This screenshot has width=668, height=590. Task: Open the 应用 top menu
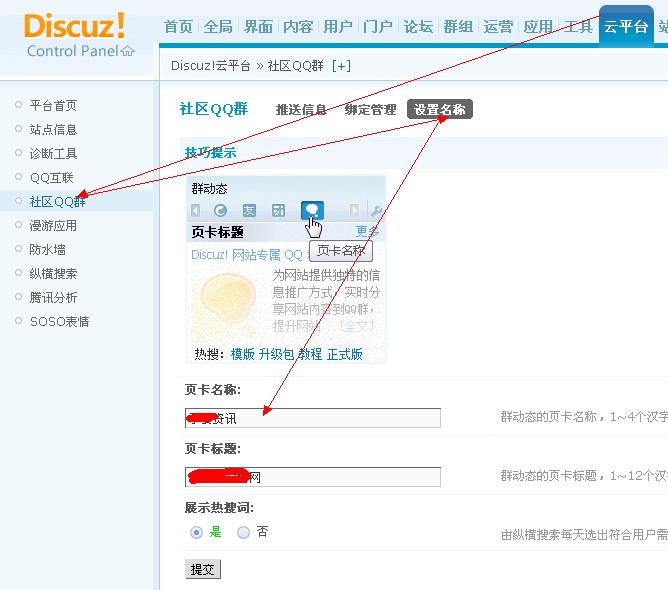point(538,26)
